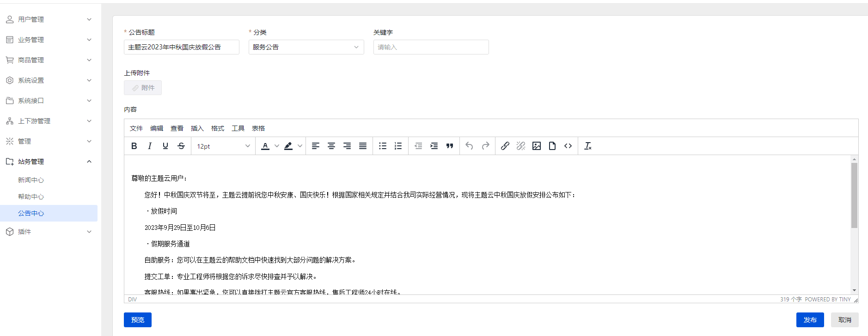Apply highlight background color icon
This screenshot has height=336, width=868.
pyautogui.click(x=288, y=146)
